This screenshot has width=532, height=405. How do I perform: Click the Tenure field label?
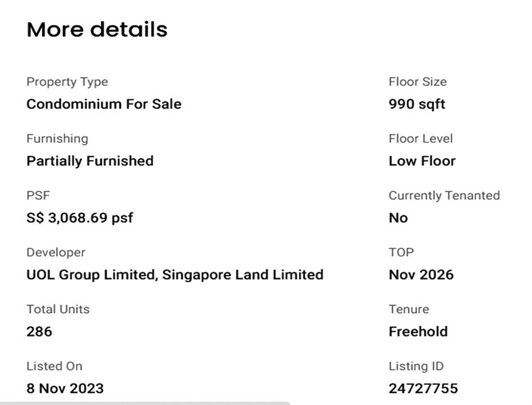click(x=409, y=310)
